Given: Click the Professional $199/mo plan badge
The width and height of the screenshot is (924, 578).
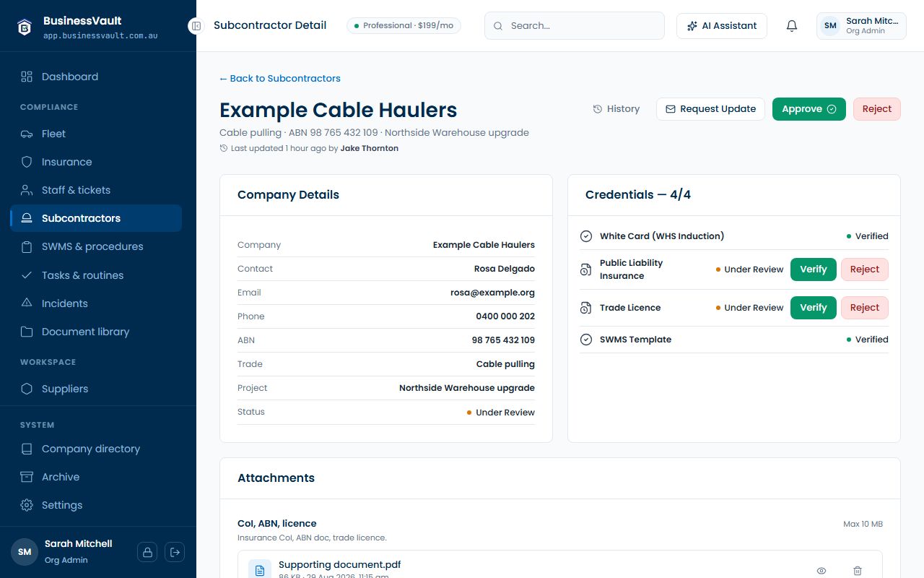Looking at the screenshot, I should click(404, 26).
